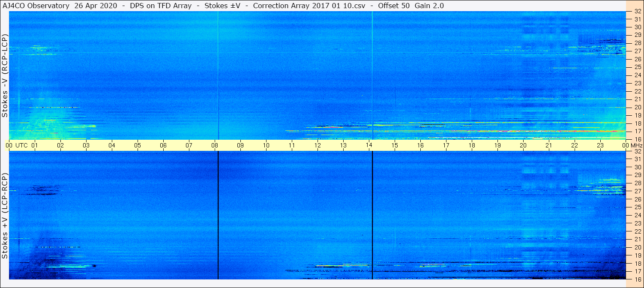644x288 pixels.
Task: Select the 17 hour tick on time axis
Action: click(x=446, y=145)
